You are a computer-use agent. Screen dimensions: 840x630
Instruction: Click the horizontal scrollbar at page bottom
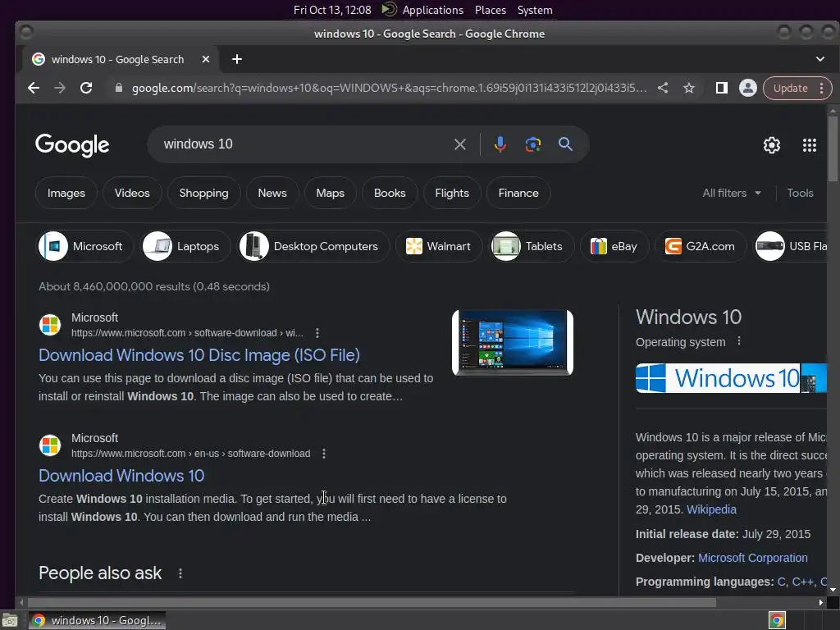coord(372,602)
